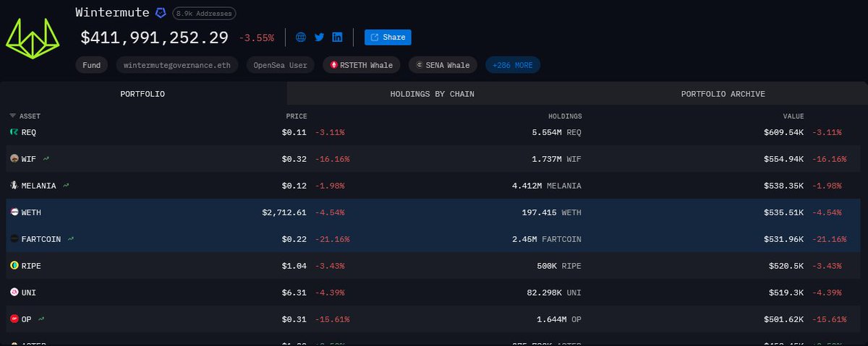
Task: Open the MELANIA asset name
Action: click(x=39, y=186)
